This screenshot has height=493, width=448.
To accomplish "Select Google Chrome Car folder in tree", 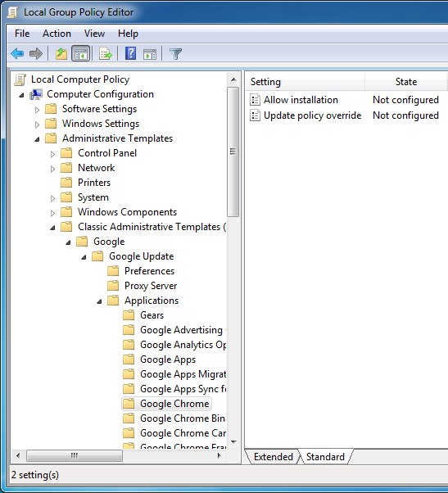I will (183, 433).
